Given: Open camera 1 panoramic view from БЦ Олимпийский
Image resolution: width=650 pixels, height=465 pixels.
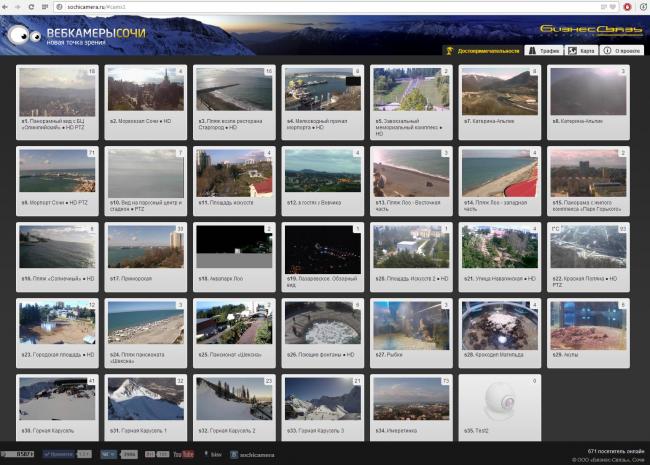Looking at the screenshot, I should click(57, 102).
